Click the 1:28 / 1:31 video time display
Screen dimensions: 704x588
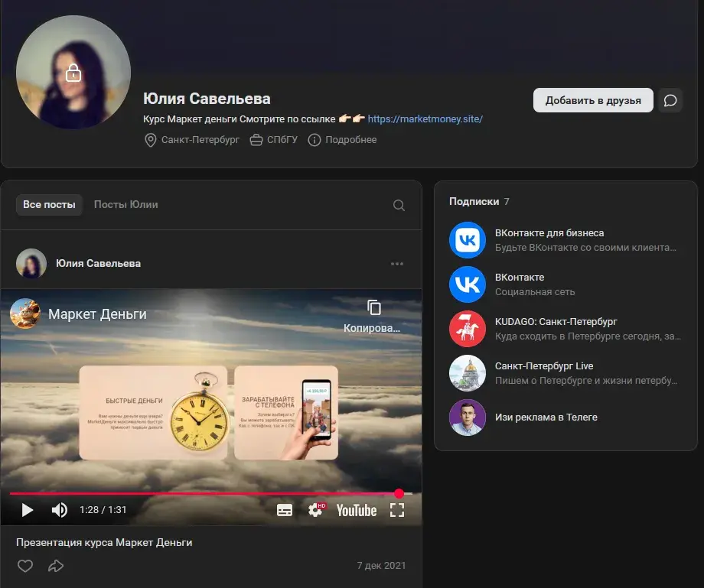103,510
